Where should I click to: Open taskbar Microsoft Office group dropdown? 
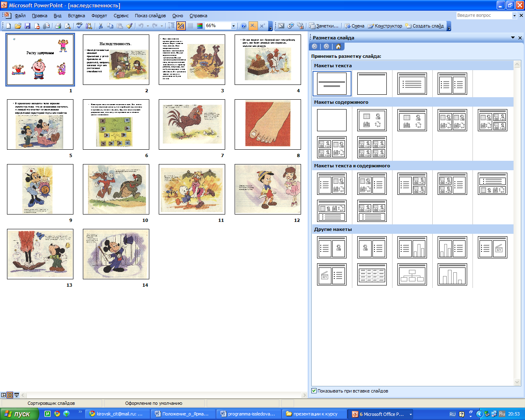411,414
